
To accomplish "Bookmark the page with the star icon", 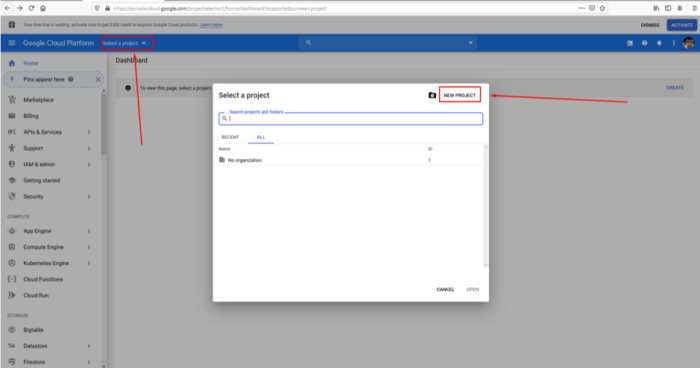I will (x=602, y=8).
